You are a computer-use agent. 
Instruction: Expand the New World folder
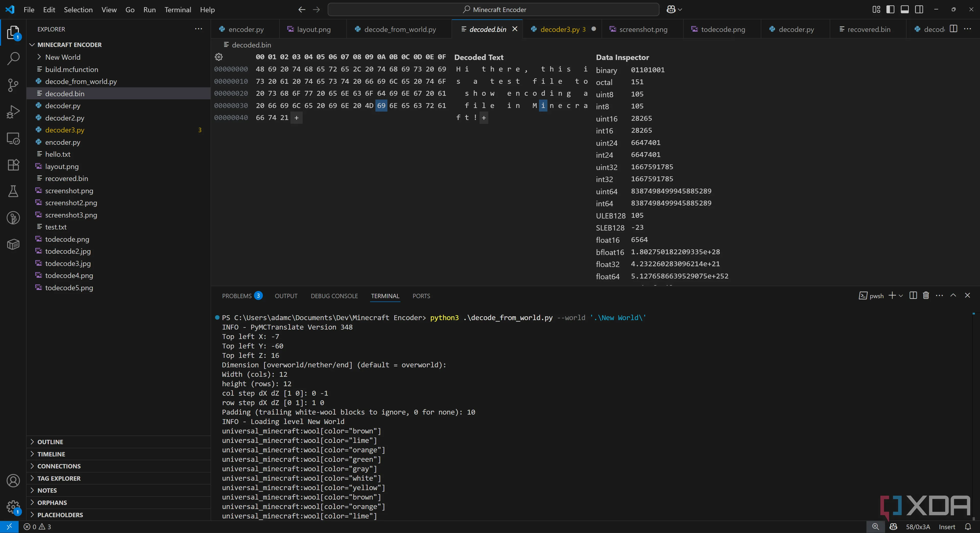click(118, 57)
